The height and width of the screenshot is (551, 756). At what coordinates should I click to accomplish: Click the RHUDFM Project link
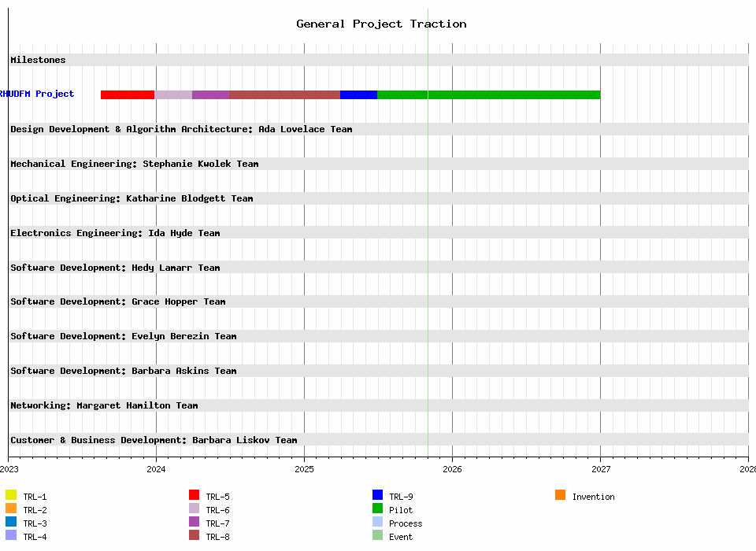(37, 94)
